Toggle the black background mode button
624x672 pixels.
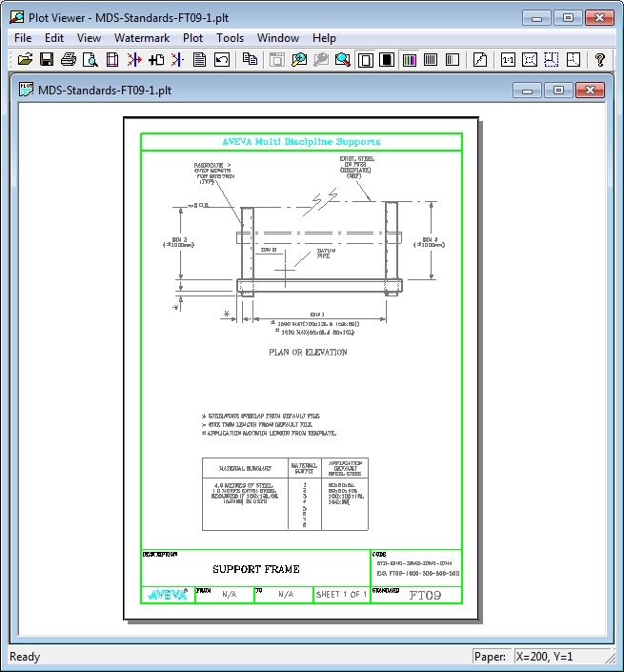(387, 59)
